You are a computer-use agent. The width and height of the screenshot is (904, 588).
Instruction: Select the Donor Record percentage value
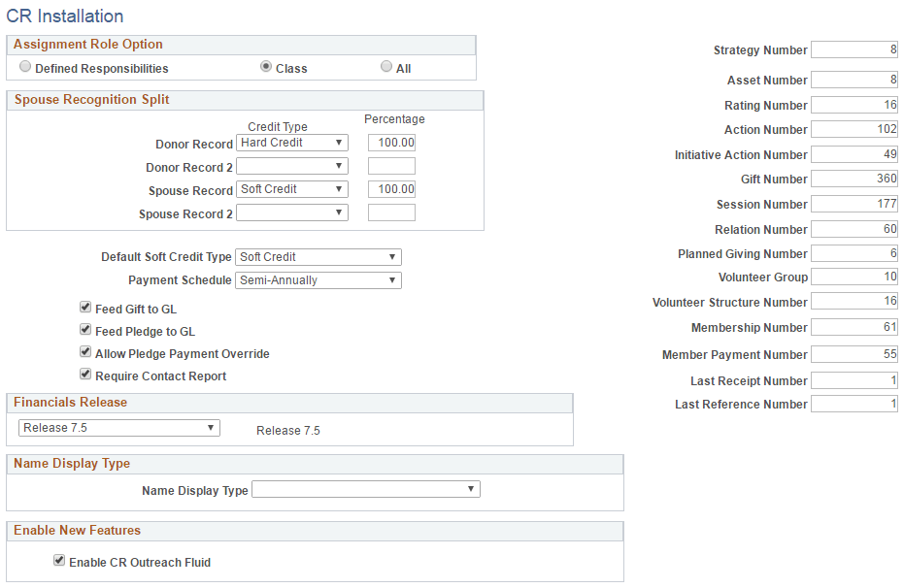391,143
